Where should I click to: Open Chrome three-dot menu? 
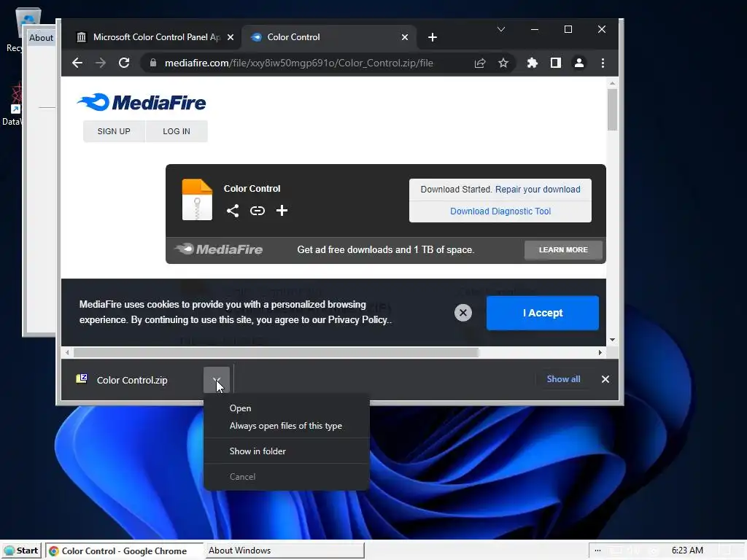pos(603,63)
